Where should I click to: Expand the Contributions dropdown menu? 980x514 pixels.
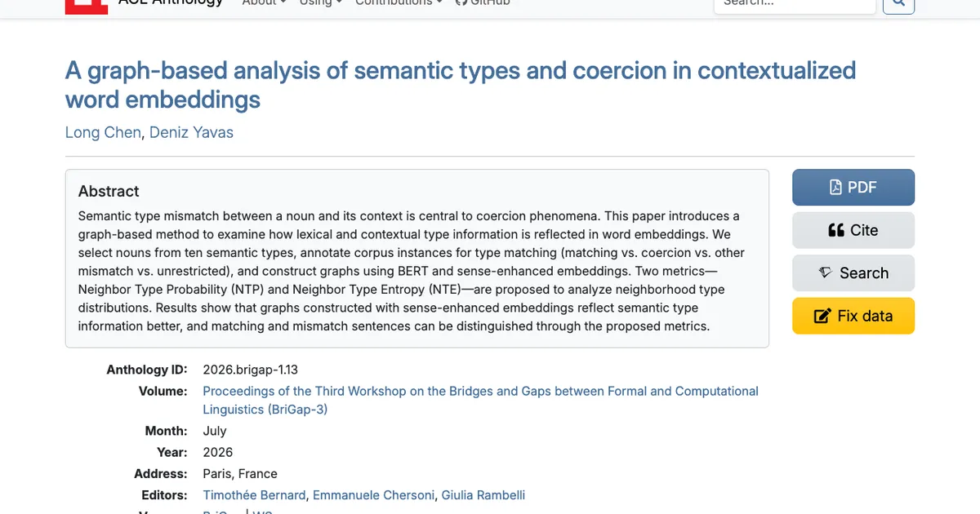[x=399, y=2]
